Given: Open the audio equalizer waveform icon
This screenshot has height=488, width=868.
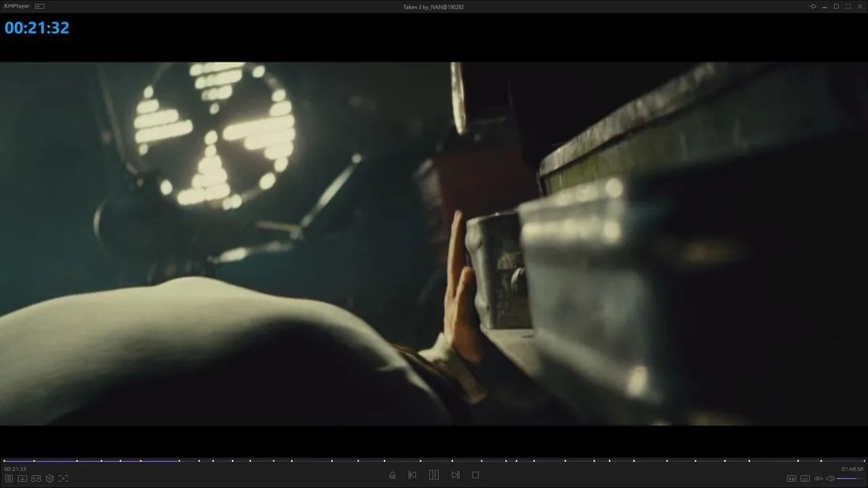Looking at the screenshot, I should 818,479.
